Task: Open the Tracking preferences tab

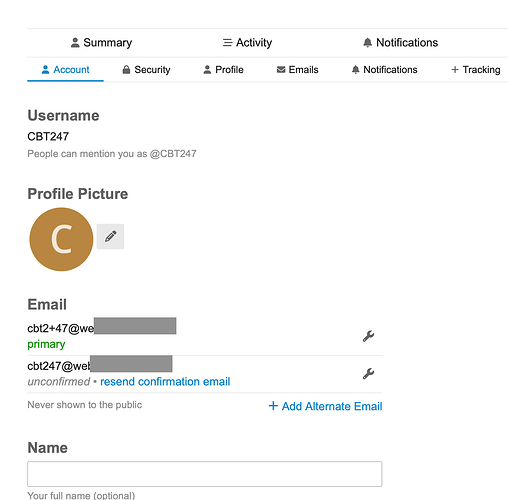Action: coord(476,70)
